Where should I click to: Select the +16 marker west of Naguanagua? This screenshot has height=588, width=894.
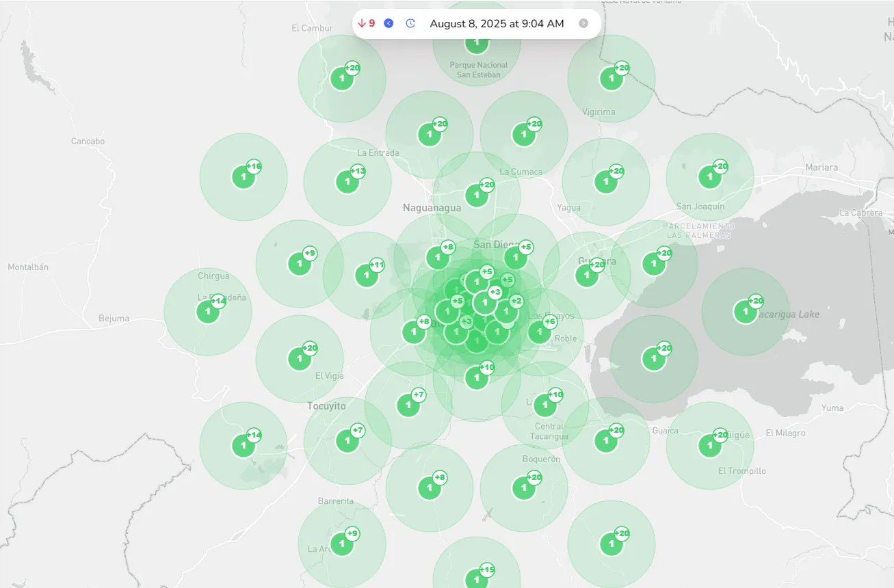pyautogui.click(x=244, y=176)
